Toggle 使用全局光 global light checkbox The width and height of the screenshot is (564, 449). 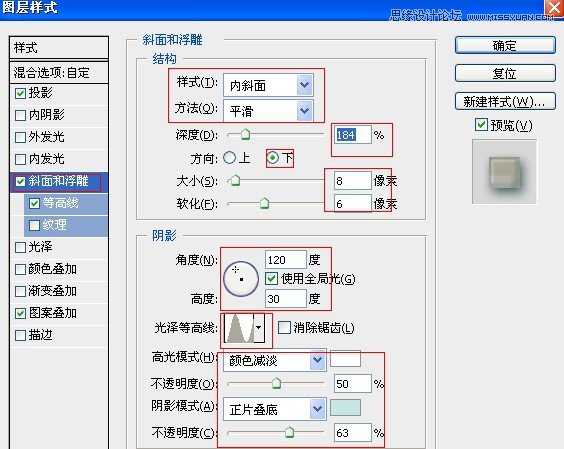click(271, 278)
